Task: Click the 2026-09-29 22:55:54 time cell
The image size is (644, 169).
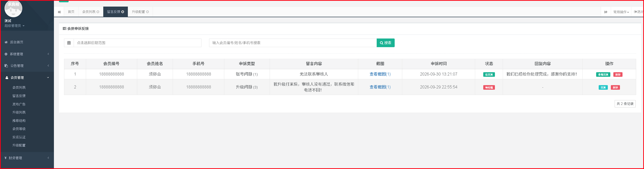Action: pyautogui.click(x=439, y=87)
